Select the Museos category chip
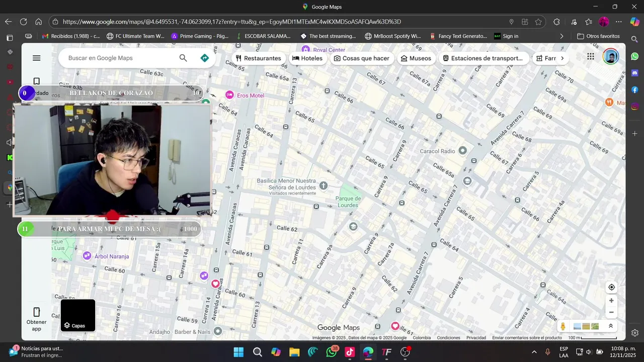The image size is (644, 362). [416, 58]
